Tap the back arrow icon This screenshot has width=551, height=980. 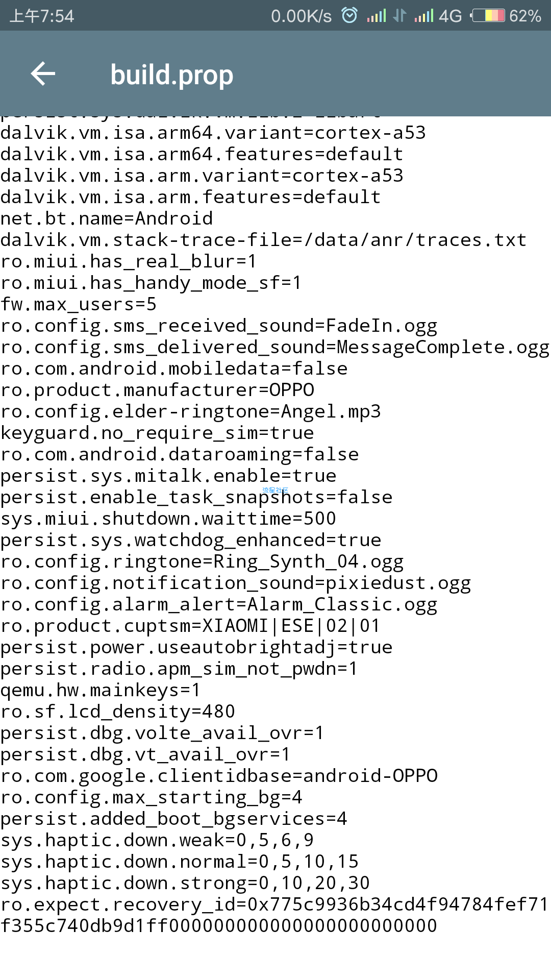point(43,75)
